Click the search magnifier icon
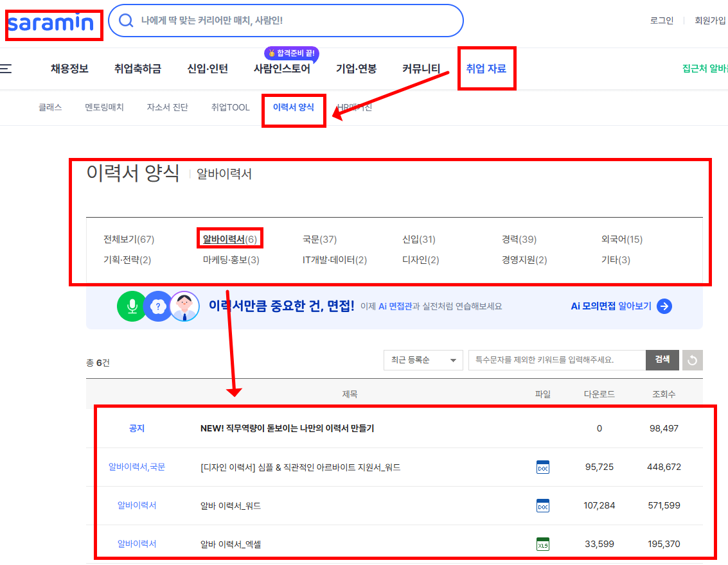This screenshot has width=728, height=565. point(126,21)
